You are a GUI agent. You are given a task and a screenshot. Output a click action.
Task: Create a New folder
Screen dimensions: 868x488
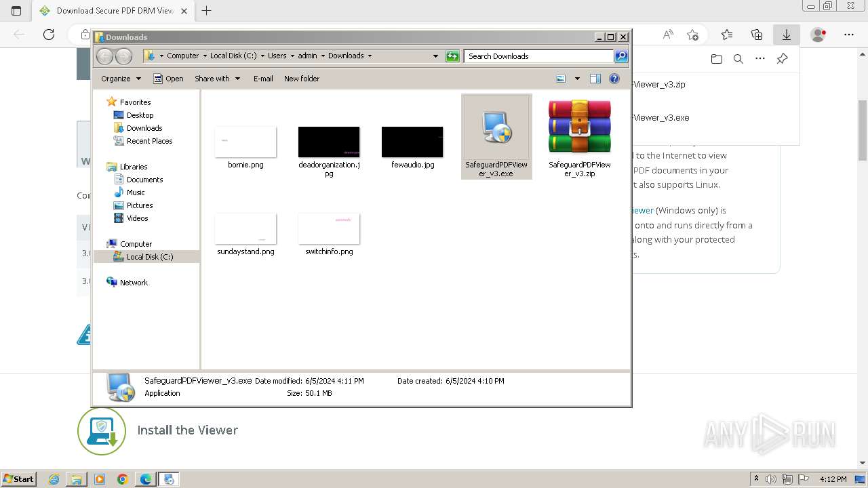(302, 79)
